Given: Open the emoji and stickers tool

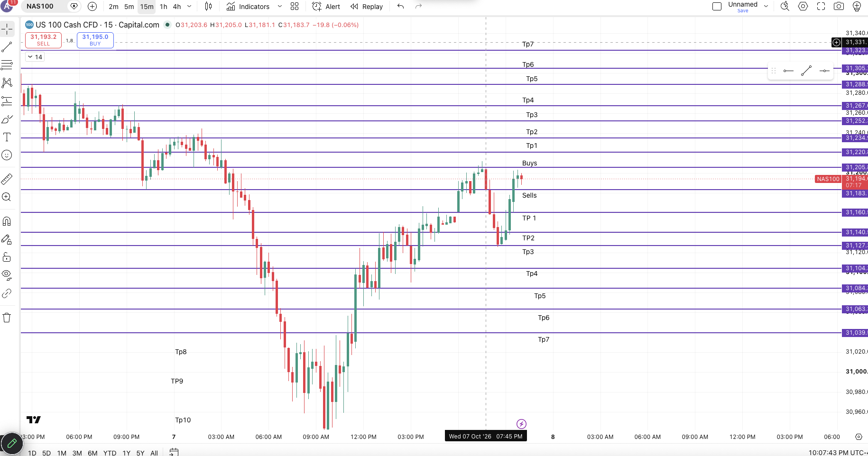Looking at the screenshot, I should pyautogui.click(x=7, y=155).
